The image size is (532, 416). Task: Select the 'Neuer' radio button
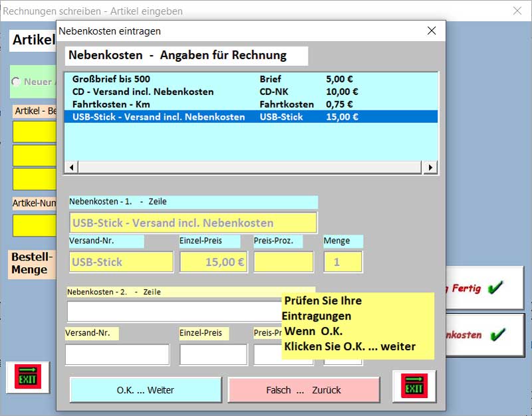(16, 82)
